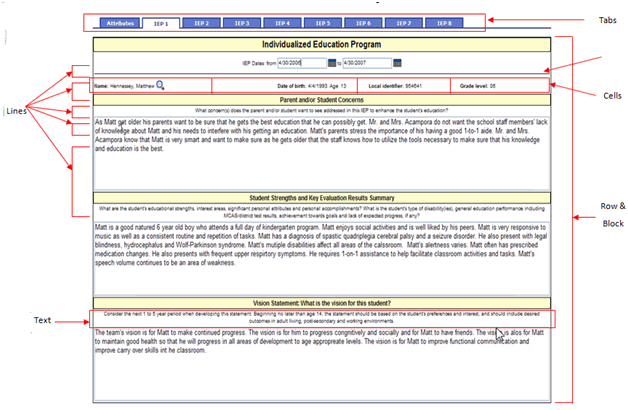628x410 pixels.
Task: Open the calendar for IEP start date
Action: (333, 64)
